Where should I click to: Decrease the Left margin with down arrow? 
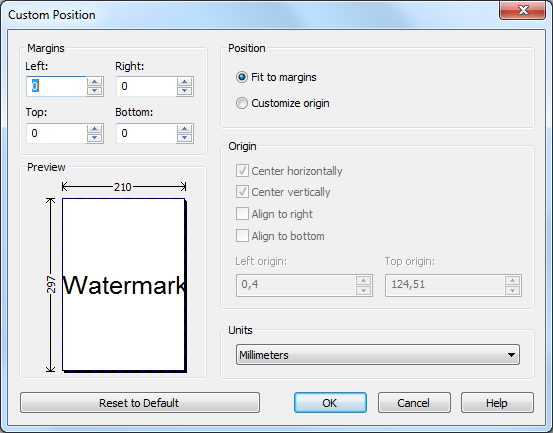(95, 91)
